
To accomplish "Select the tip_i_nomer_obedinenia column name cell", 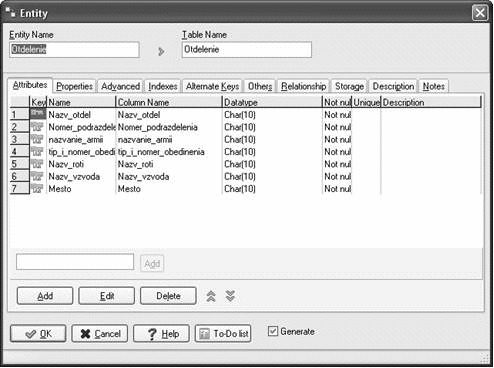I will [169, 152].
